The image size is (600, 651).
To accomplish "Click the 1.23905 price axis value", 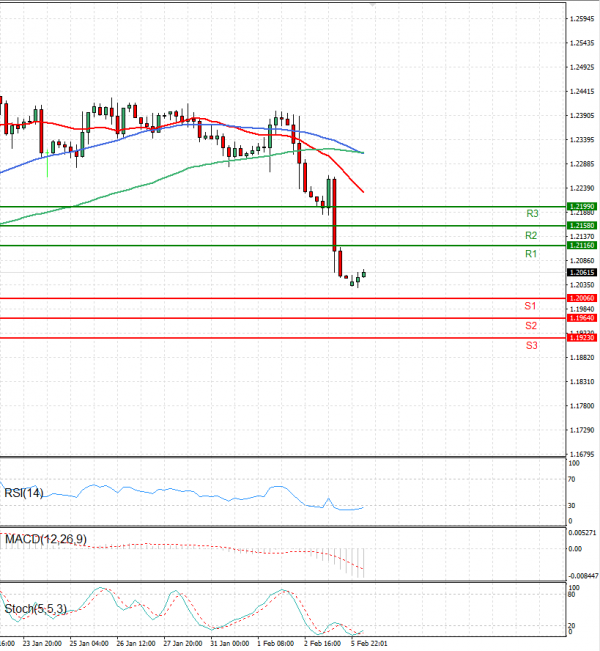I will (x=582, y=115).
